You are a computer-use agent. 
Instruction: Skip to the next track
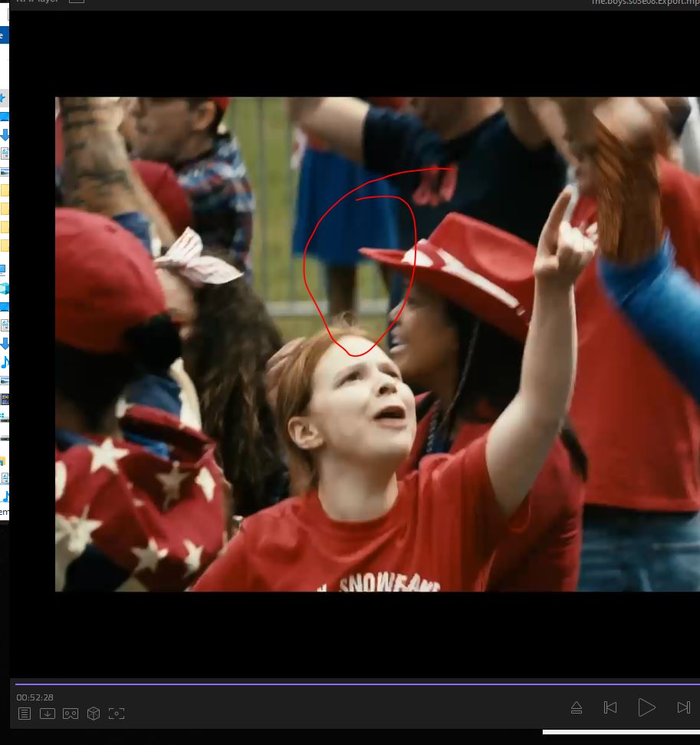click(x=683, y=707)
